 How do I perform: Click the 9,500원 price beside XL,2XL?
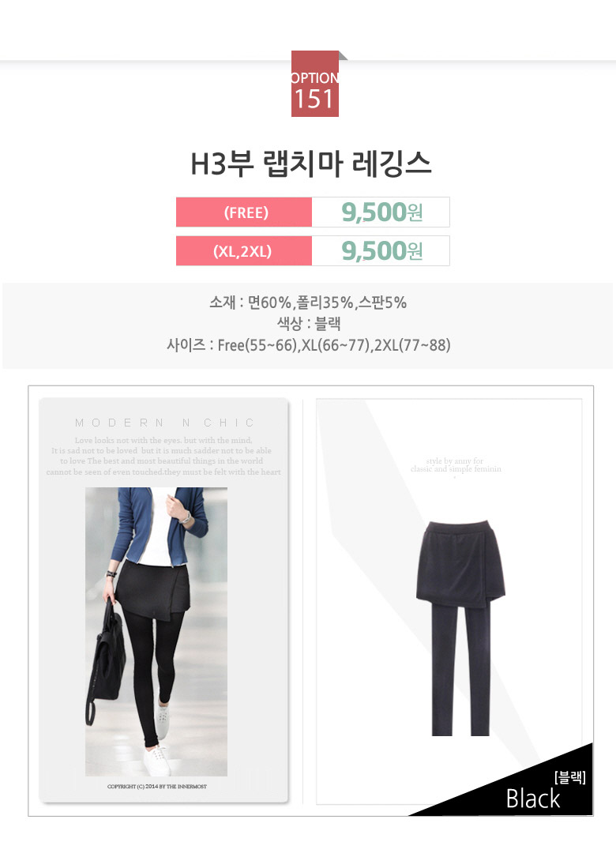[382, 250]
